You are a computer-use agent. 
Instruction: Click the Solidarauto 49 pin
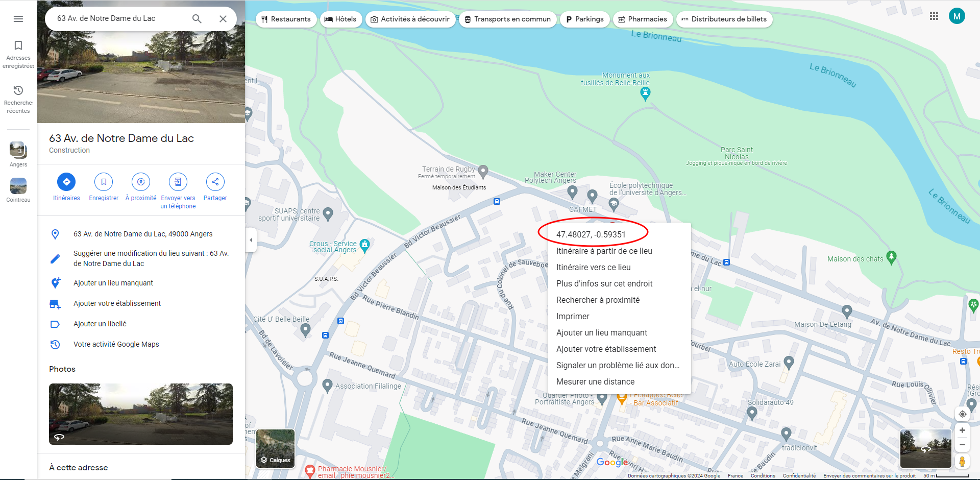click(x=752, y=413)
